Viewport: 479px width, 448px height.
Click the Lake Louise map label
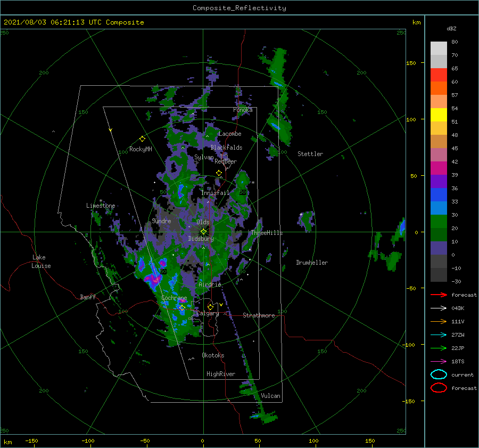click(x=41, y=262)
